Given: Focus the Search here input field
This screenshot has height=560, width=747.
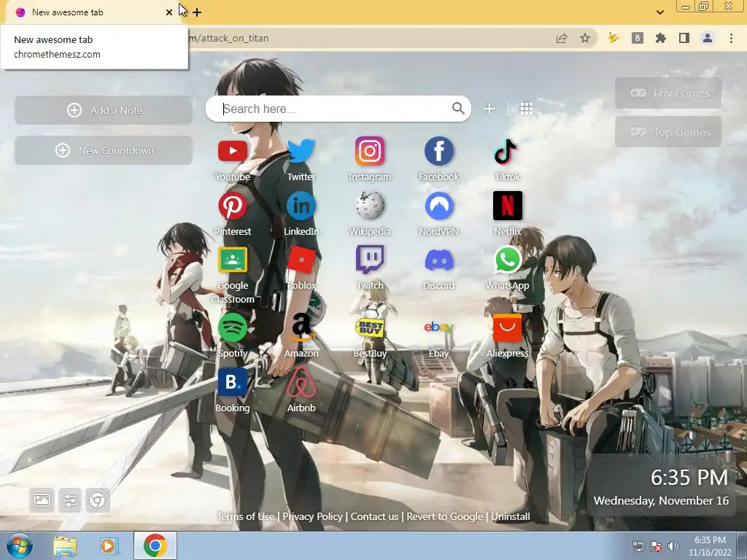Looking at the screenshot, I should [333, 109].
